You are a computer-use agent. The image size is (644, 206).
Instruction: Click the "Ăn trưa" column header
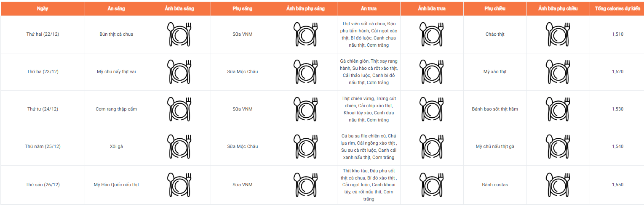click(369, 9)
